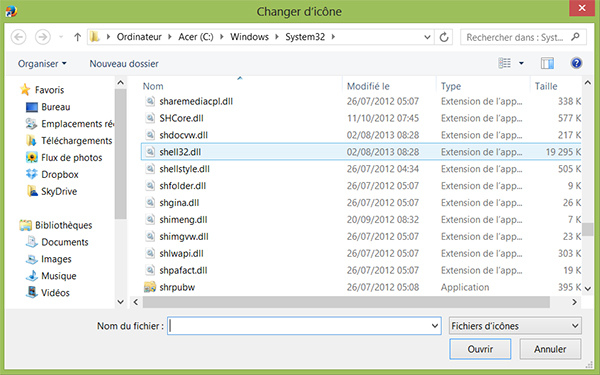Click the shimeng.dll file icon
This screenshot has width=600, height=375.
150,219
